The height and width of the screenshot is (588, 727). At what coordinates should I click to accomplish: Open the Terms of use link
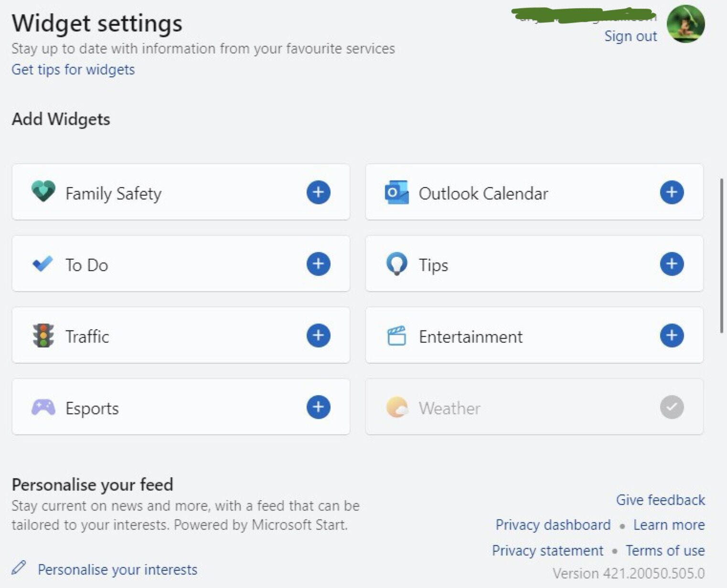pyautogui.click(x=665, y=550)
